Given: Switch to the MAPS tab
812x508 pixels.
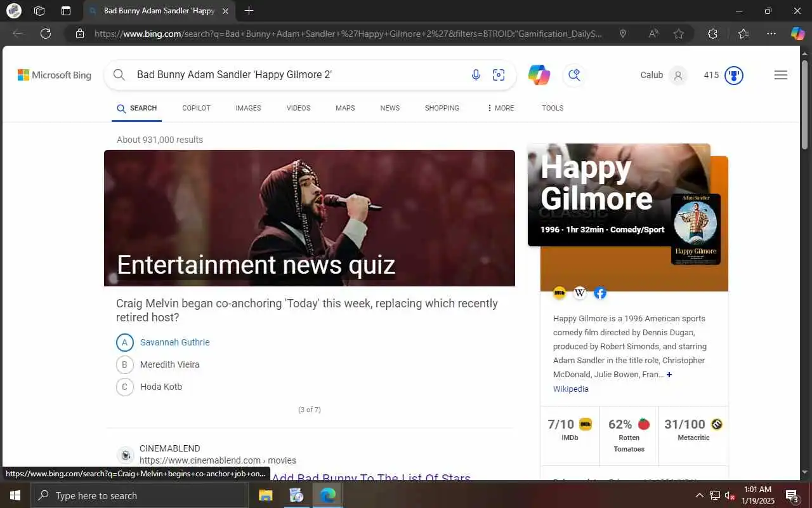Looking at the screenshot, I should (x=345, y=108).
